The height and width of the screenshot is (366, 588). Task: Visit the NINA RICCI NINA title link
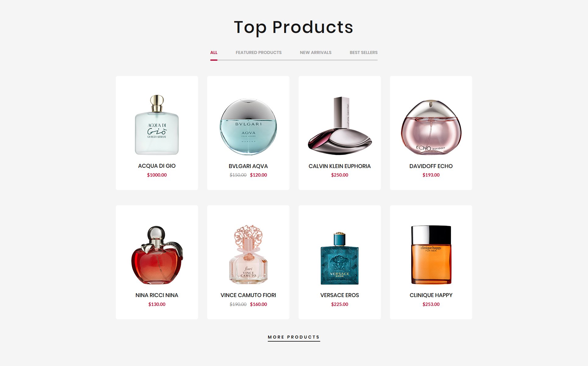tap(157, 295)
